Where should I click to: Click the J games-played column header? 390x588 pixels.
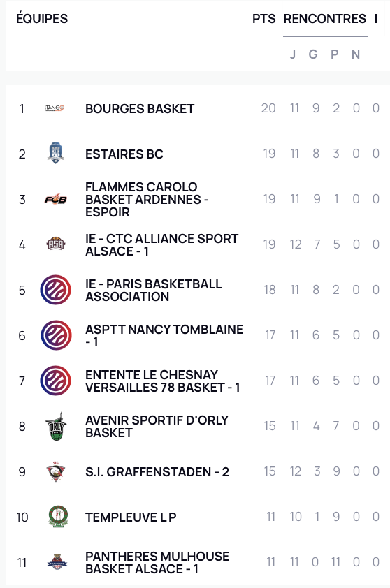(293, 54)
